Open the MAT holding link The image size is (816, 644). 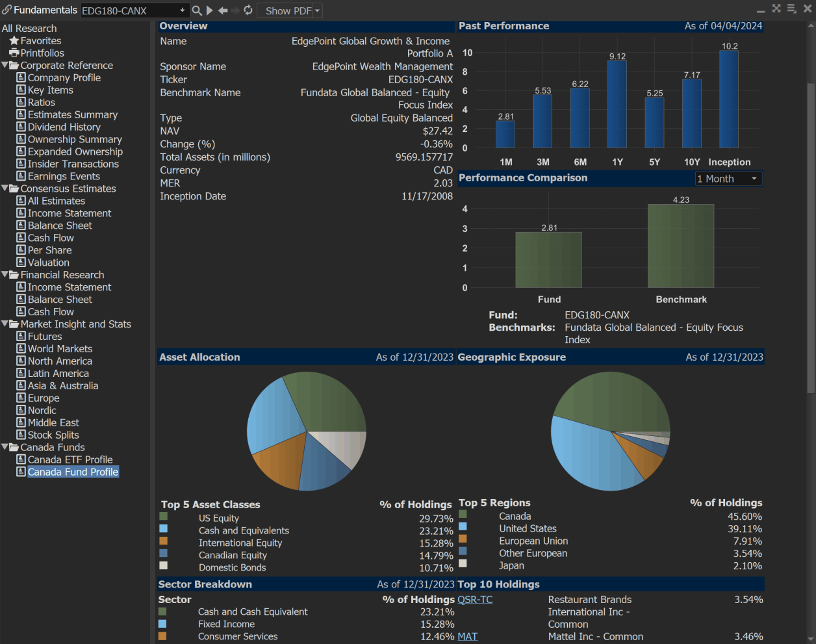pyautogui.click(x=467, y=636)
